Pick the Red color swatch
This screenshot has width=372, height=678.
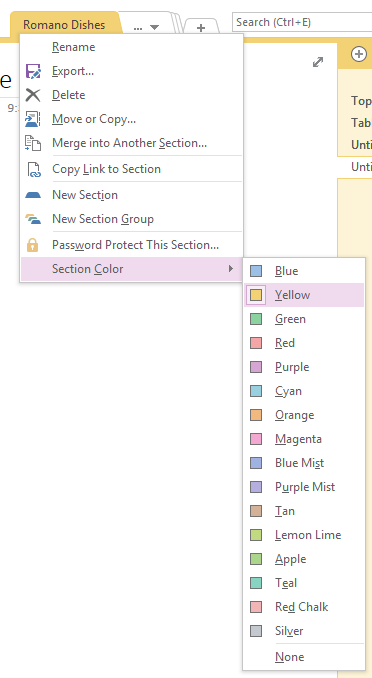[256, 343]
